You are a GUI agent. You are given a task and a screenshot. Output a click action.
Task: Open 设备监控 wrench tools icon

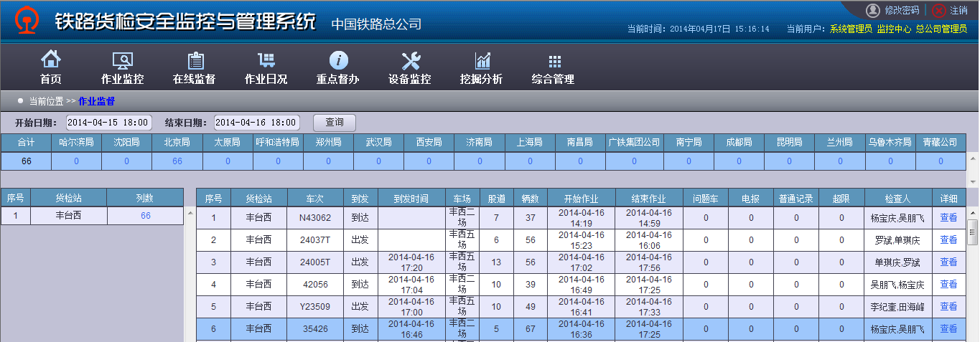tap(410, 61)
